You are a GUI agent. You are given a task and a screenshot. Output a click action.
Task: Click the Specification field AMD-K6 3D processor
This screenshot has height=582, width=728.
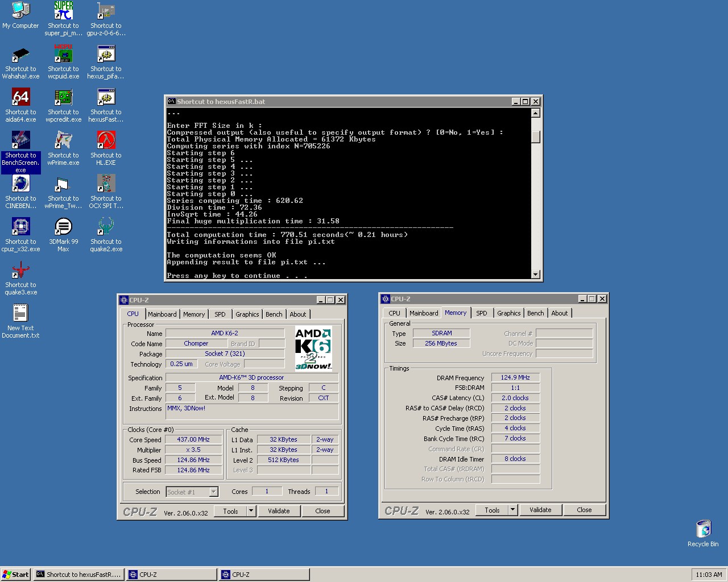[251, 377]
